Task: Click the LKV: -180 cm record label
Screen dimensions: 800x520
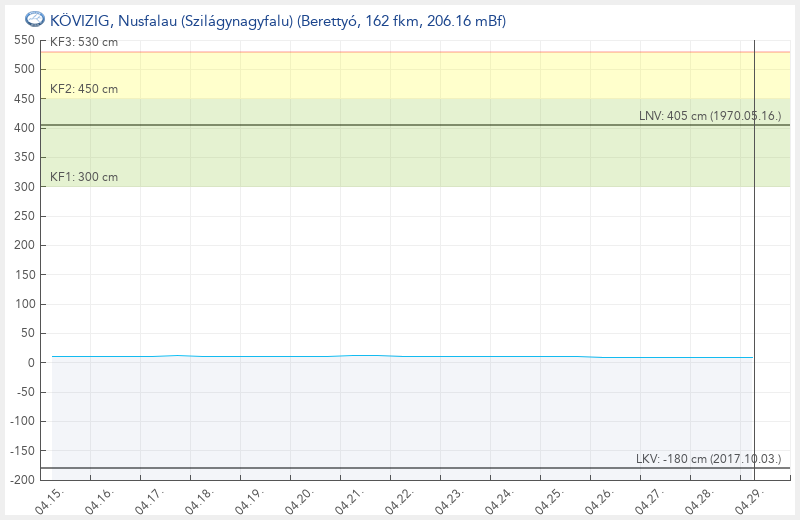Action: (x=708, y=459)
